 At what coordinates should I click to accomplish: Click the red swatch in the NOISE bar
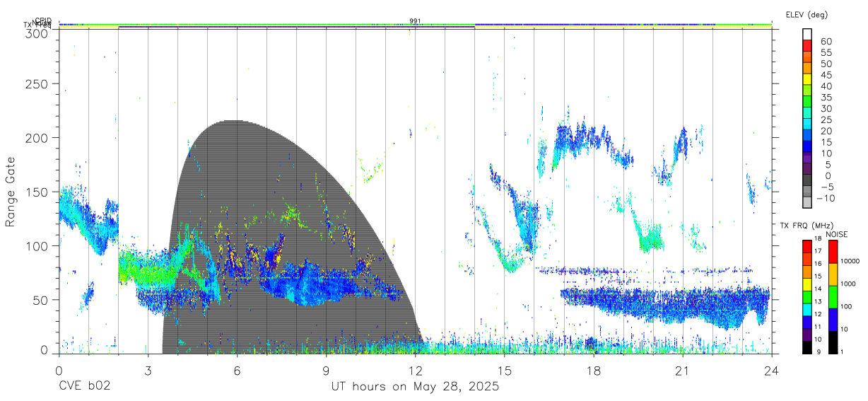[833, 251]
